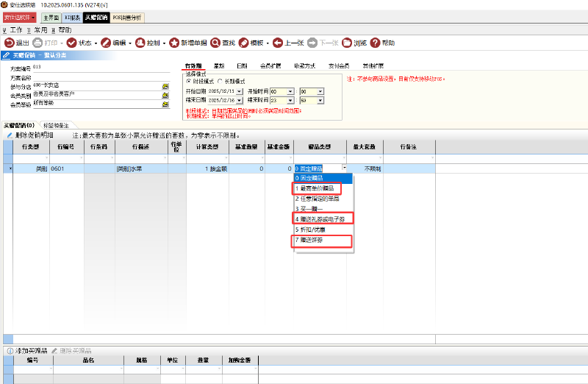Switch to the 标签和备注 tab

56,125
